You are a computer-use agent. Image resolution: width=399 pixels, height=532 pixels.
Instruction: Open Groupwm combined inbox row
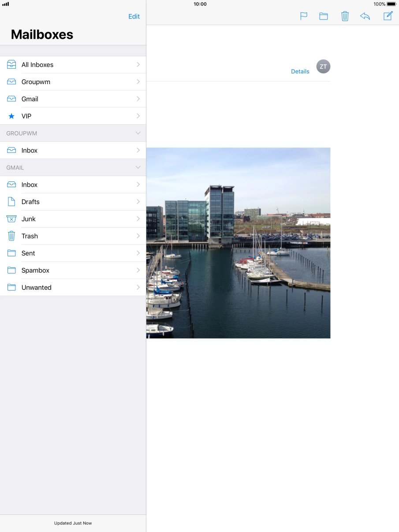pyautogui.click(x=36, y=82)
